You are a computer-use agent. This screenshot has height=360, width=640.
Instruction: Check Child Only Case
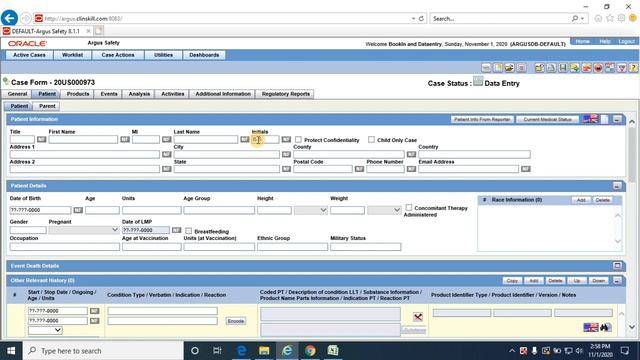[371, 140]
